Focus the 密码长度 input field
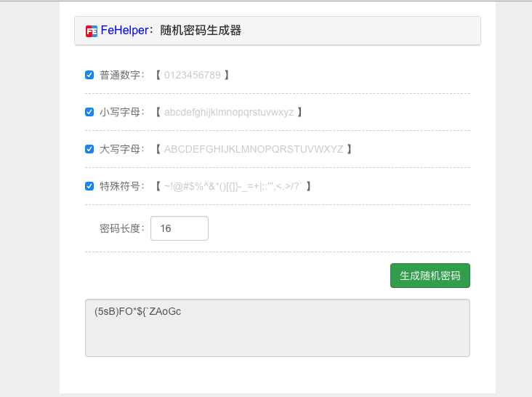This screenshot has width=532, height=397. click(x=180, y=228)
